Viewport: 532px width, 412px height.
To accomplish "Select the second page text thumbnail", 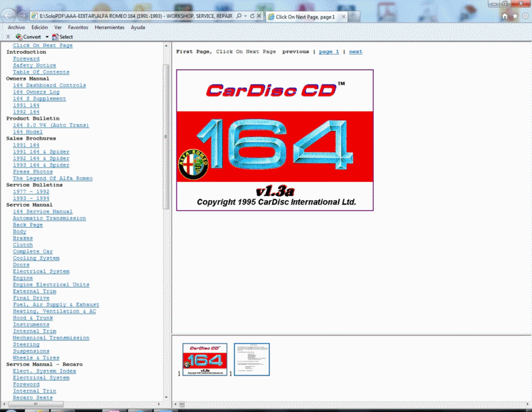I will 252,359.
